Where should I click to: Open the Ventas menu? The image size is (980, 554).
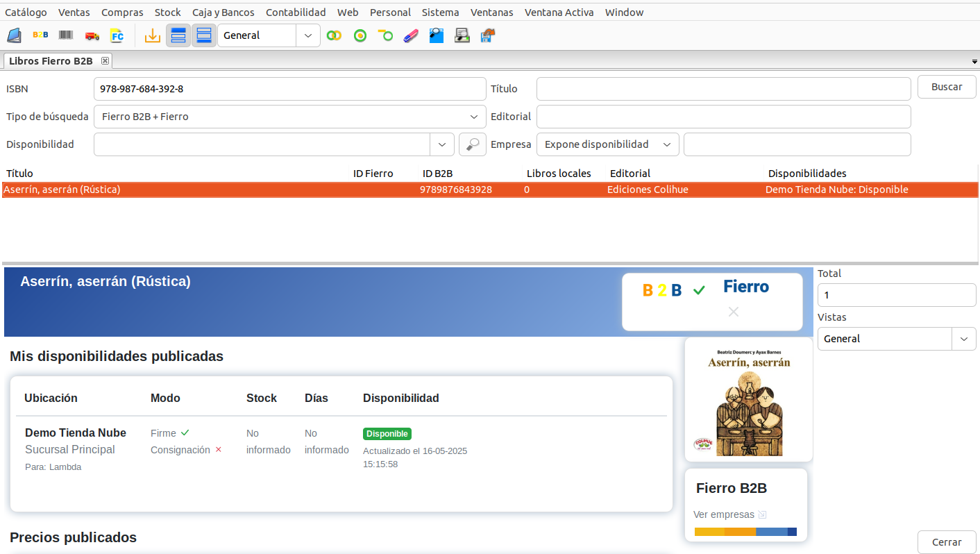coord(74,12)
